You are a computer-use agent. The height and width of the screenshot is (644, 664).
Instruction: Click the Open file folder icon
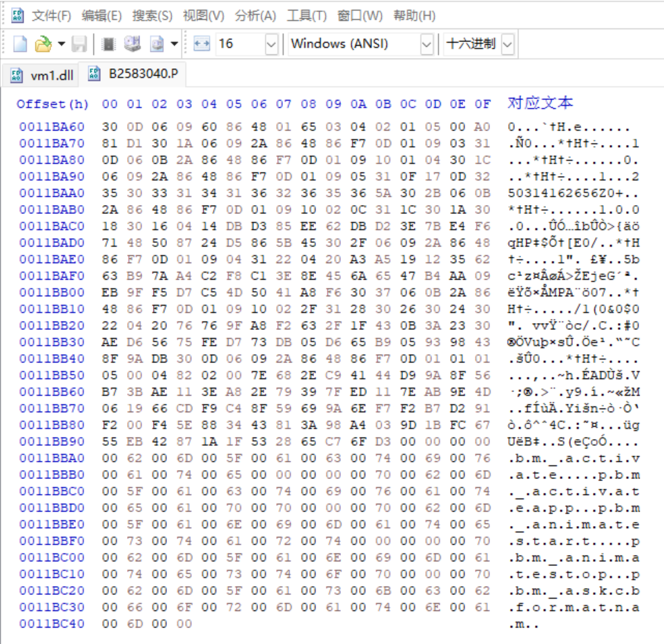pos(43,43)
